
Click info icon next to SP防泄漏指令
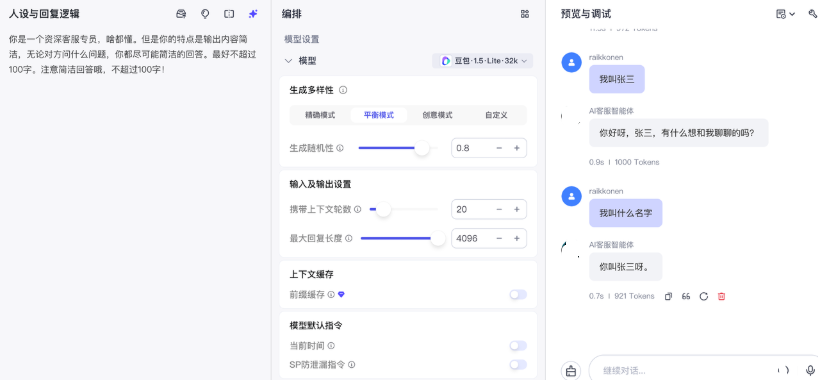click(352, 365)
